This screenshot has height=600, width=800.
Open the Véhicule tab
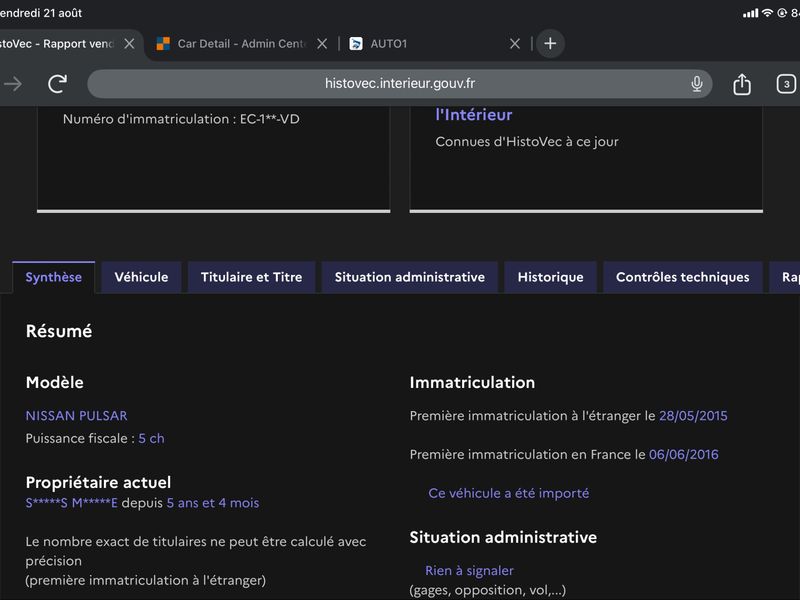pos(141,277)
